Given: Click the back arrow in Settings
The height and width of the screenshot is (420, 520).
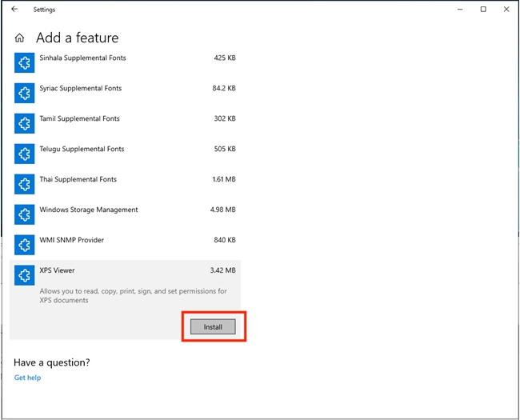Looking at the screenshot, I should point(14,10).
